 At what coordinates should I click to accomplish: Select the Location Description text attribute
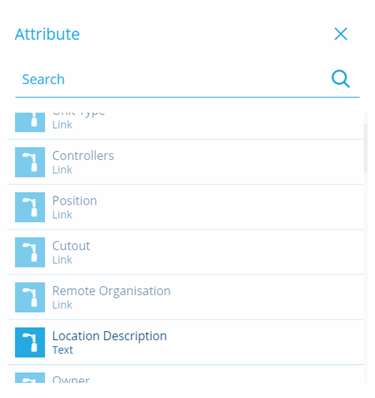[x=186, y=342]
